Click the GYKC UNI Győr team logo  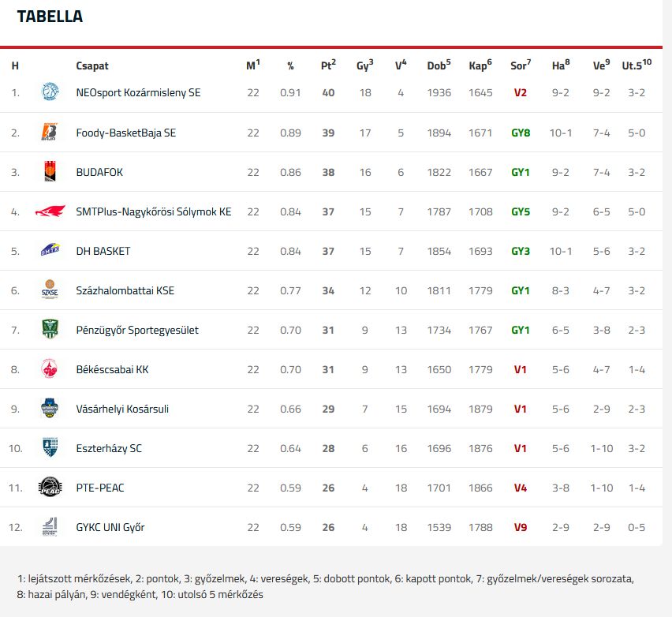[x=50, y=527]
